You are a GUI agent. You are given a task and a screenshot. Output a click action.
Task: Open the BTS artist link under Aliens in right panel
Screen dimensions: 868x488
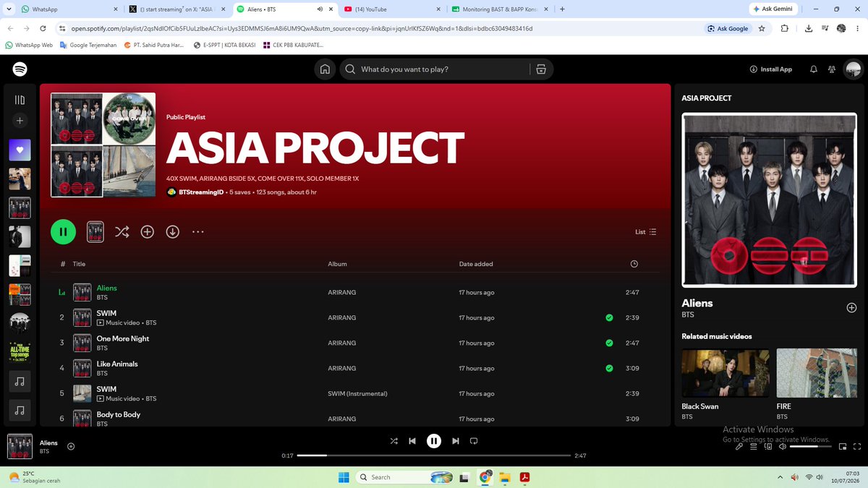pos(687,315)
